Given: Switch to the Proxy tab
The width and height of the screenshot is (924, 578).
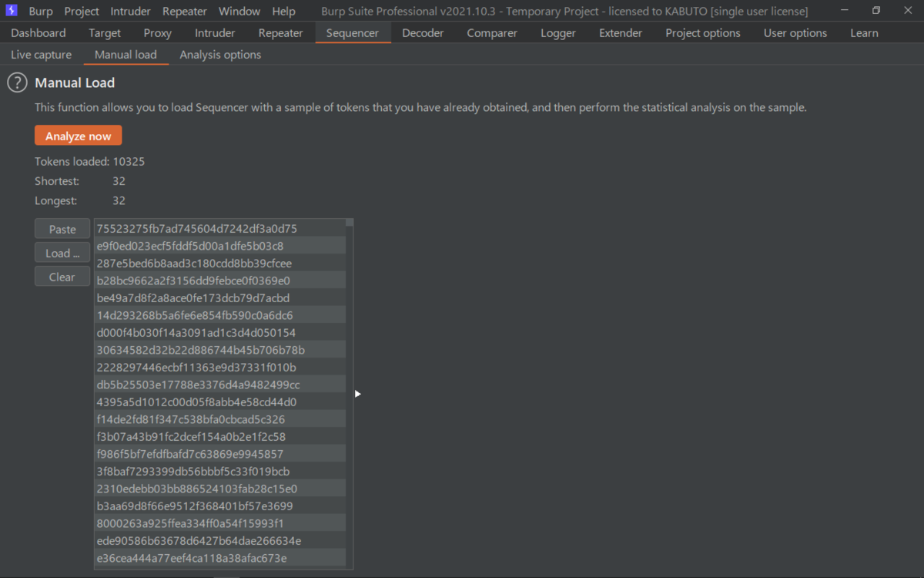Looking at the screenshot, I should click(x=158, y=33).
